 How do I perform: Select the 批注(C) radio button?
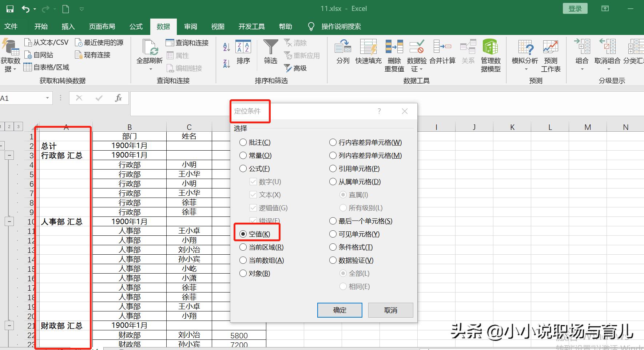[243, 142]
